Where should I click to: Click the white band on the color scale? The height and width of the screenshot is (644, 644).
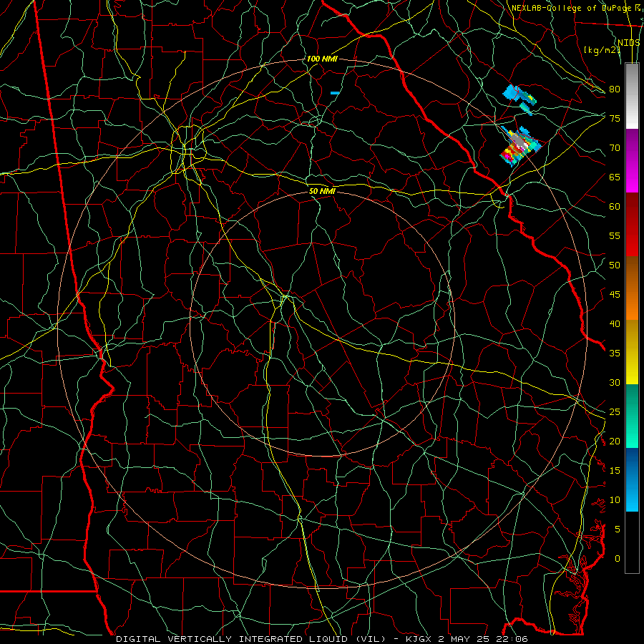[632, 113]
